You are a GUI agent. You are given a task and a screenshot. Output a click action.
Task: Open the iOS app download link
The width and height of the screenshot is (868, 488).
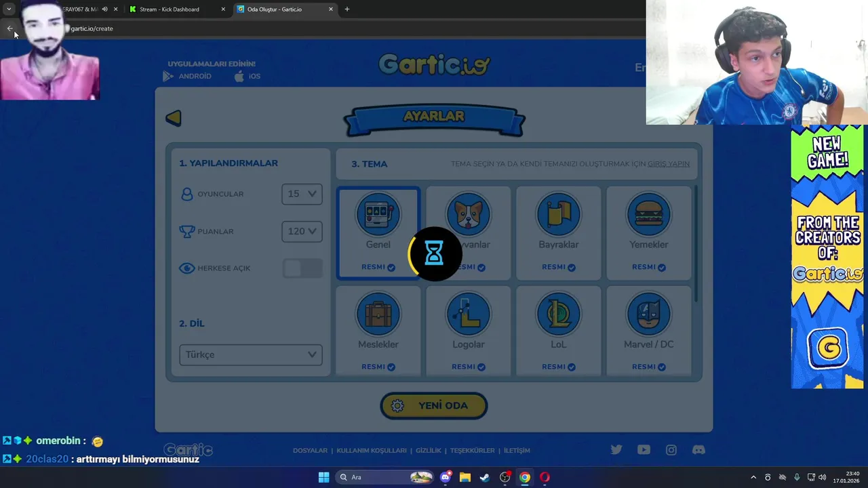[x=248, y=76]
